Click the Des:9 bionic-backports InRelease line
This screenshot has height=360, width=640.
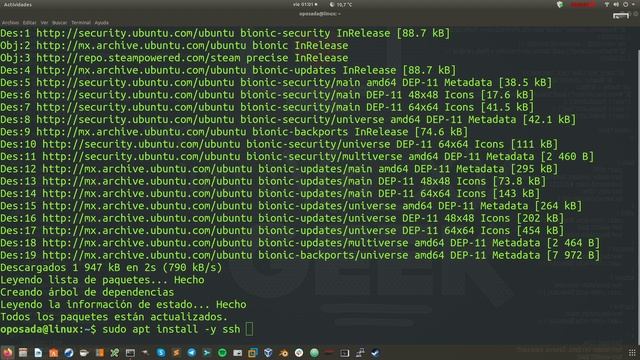point(234,132)
